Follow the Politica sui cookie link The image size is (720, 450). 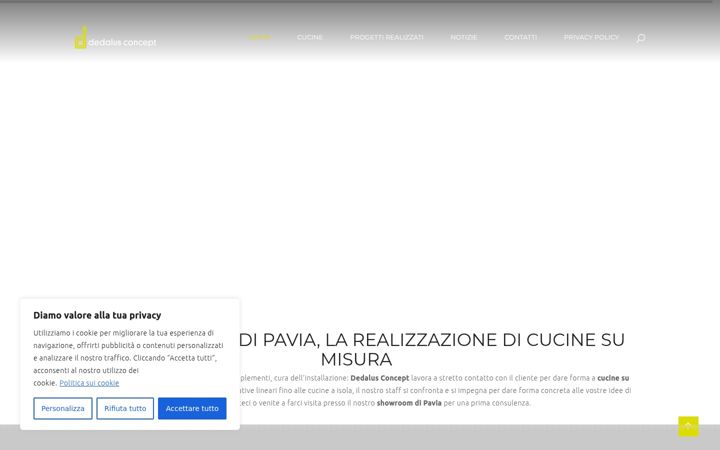click(x=89, y=383)
